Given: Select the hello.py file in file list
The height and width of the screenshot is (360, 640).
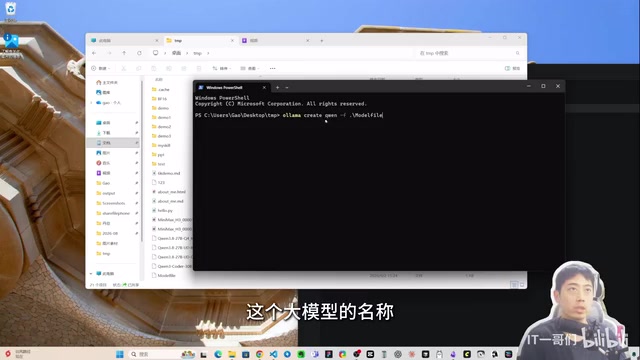Looking at the screenshot, I should pos(162,210).
